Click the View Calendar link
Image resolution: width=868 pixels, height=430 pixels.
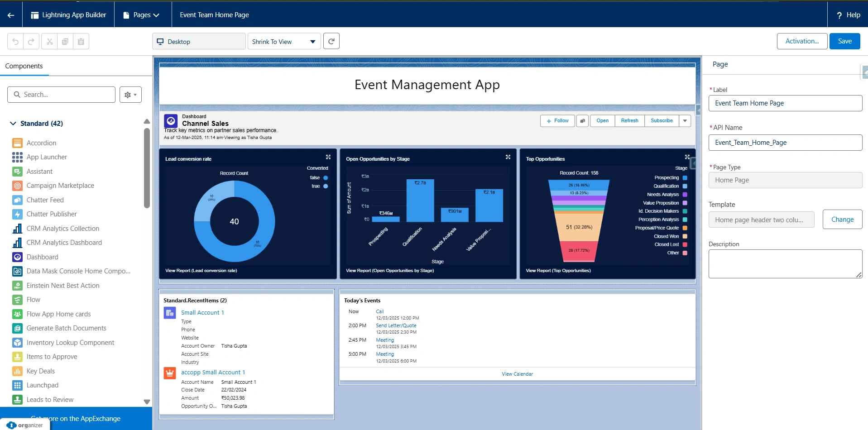517,374
